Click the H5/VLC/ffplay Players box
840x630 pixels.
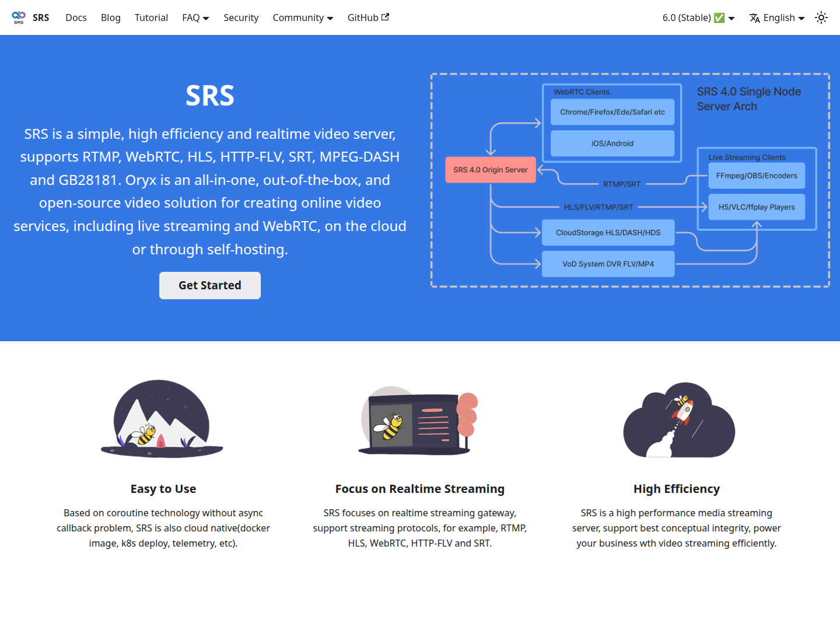[757, 207]
